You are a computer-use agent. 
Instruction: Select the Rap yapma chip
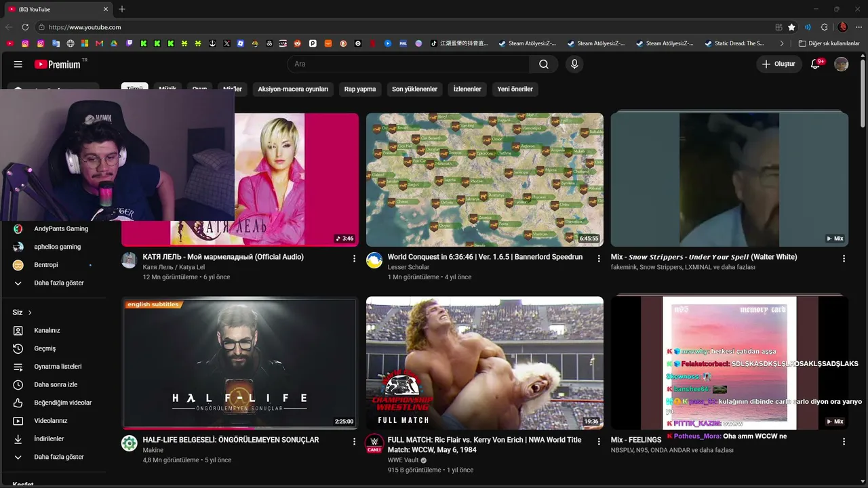tap(360, 89)
